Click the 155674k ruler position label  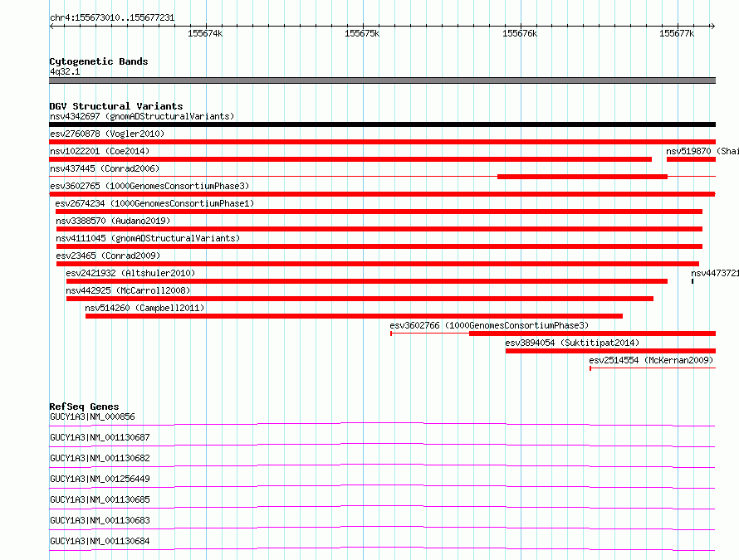click(205, 33)
